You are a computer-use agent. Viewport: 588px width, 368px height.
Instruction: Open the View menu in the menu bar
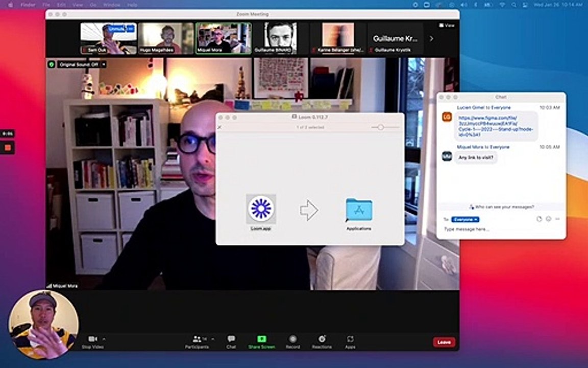78,5
